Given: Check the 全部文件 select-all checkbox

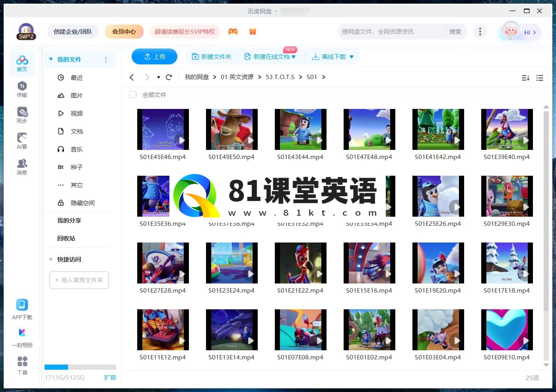Looking at the screenshot, I should point(133,95).
